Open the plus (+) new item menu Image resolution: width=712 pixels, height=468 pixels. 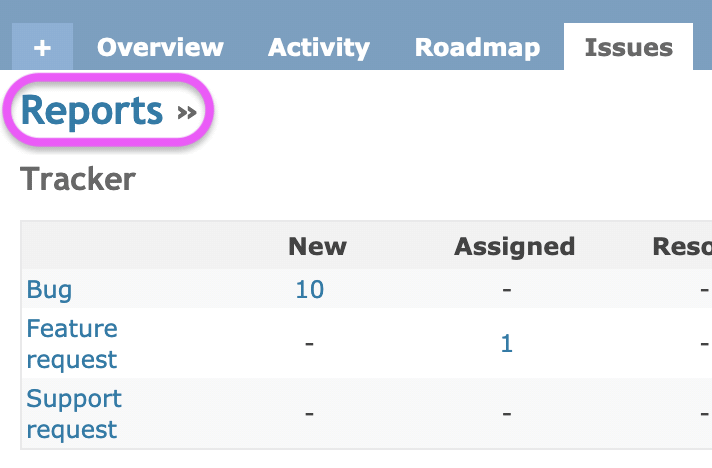coord(42,47)
